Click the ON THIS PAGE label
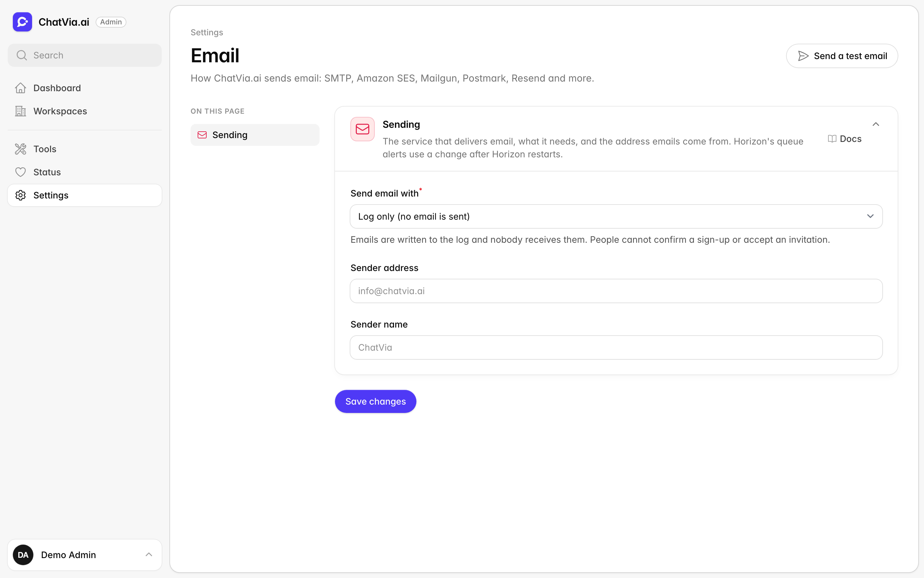This screenshot has height=578, width=924. tap(218, 111)
